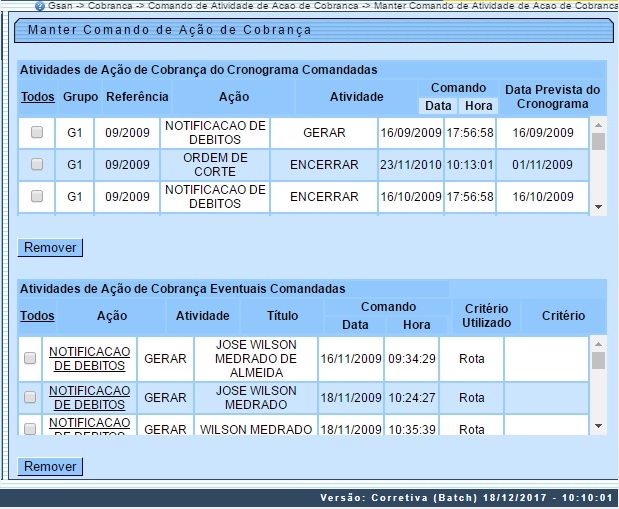Select checkbox for ENCERRAR 16/10/2009 row
Viewport: 619px width, 509px height.
click(x=37, y=196)
